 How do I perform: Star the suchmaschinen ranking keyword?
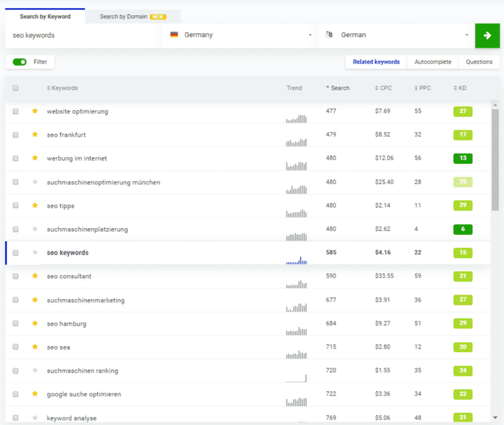[x=35, y=371]
